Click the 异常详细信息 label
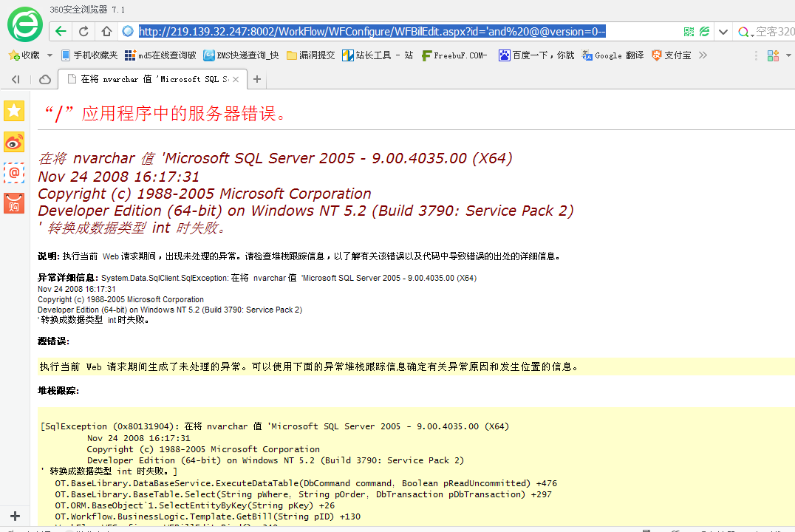The height and width of the screenshot is (532, 795). [68, 278]
